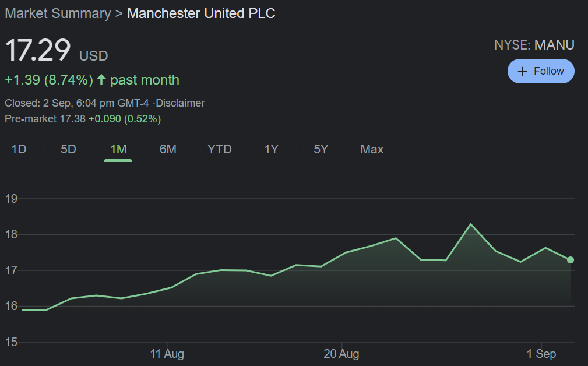Select the 1D time range tab
The width and height of the screenshot is (588, 366).
[x=19, y=149]
